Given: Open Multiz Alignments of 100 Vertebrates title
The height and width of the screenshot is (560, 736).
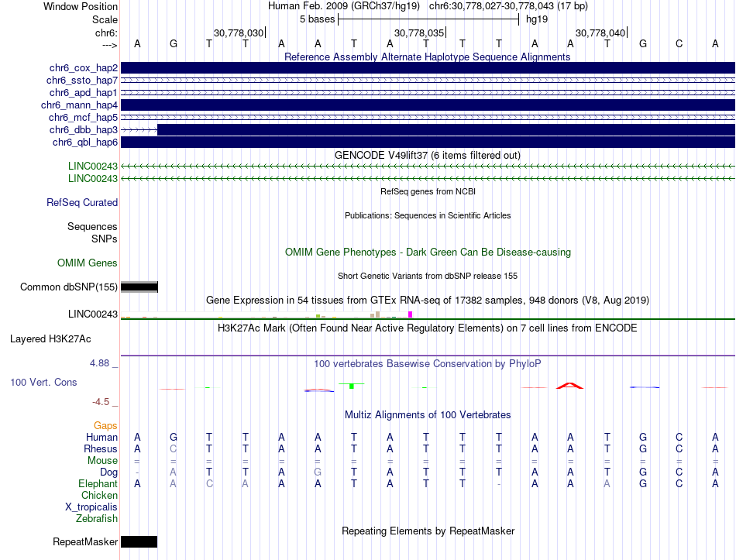Looking at the screenshot, I should 428,415.
